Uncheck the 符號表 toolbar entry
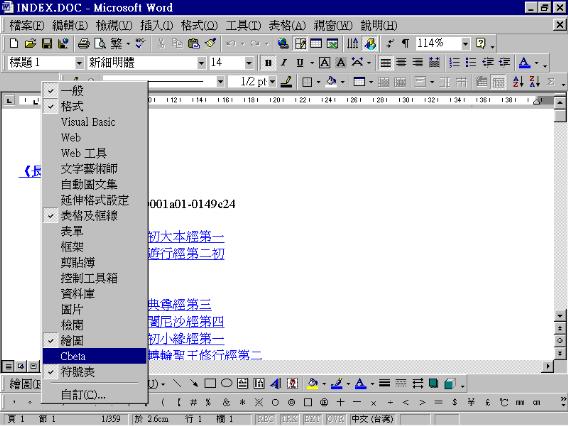This screenshot has height=426, width=568. [x=95, y=372]
